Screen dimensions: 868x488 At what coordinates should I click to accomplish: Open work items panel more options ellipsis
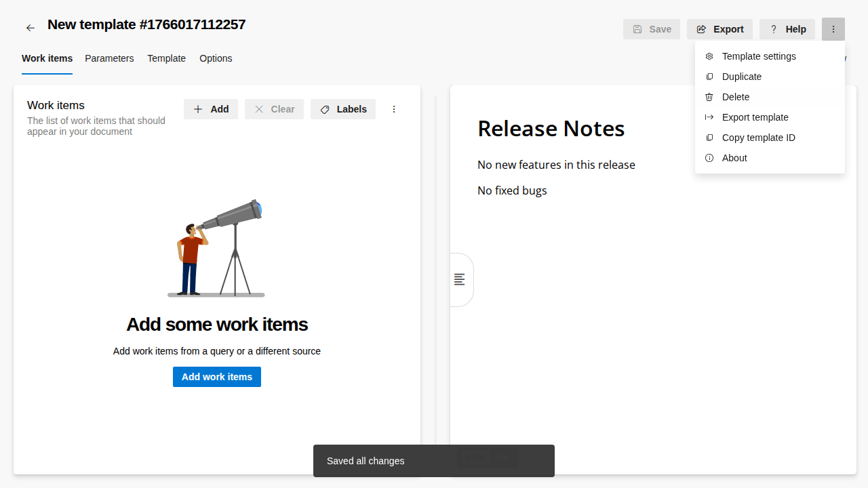point(394,109)
